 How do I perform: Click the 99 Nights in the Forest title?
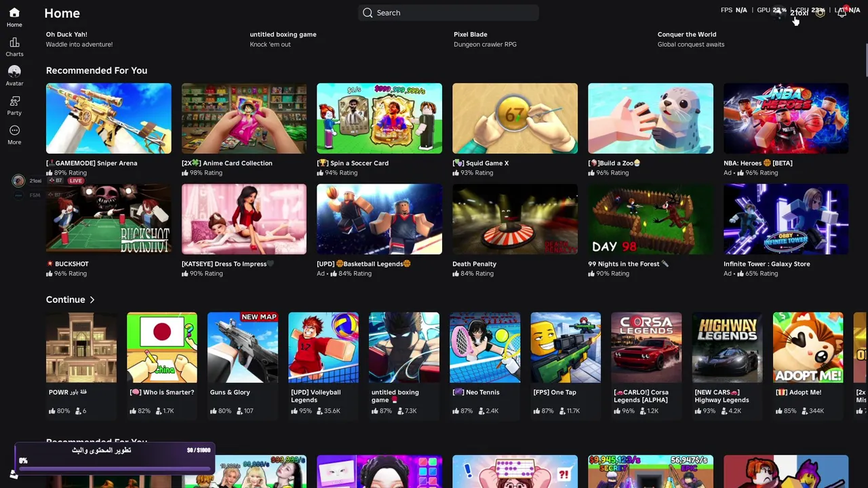coord(629,264)
